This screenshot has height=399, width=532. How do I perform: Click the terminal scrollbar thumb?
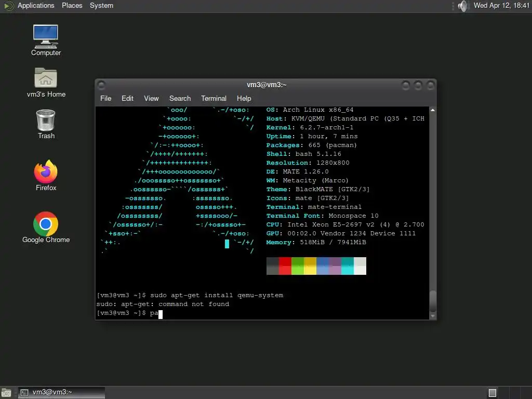tap(433, 301)
